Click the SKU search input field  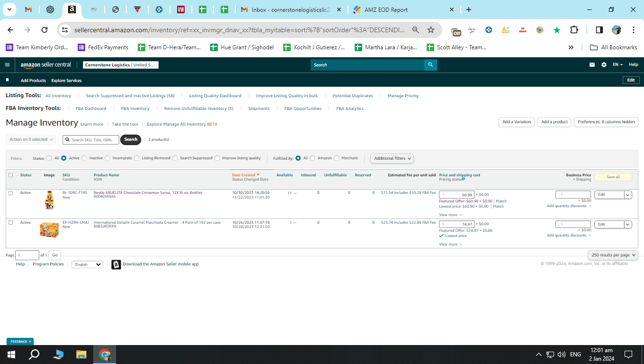pos(91,140)
